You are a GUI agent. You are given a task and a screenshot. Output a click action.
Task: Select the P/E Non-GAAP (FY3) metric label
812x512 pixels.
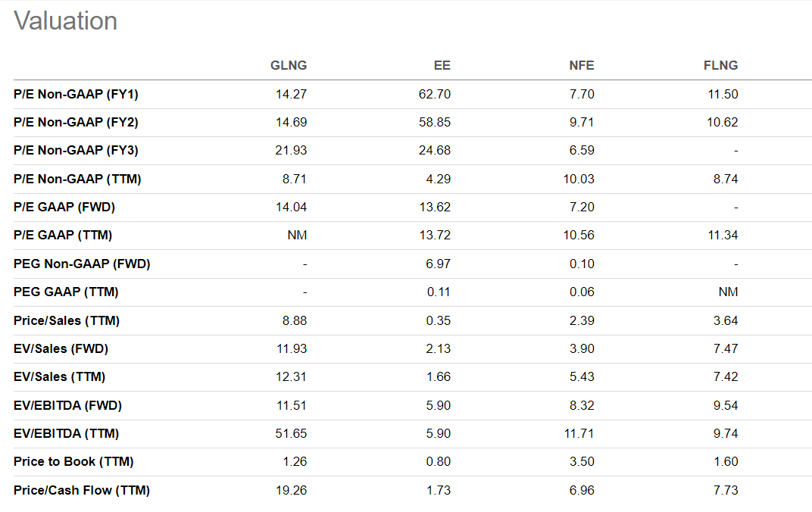[x=76, y=150]
